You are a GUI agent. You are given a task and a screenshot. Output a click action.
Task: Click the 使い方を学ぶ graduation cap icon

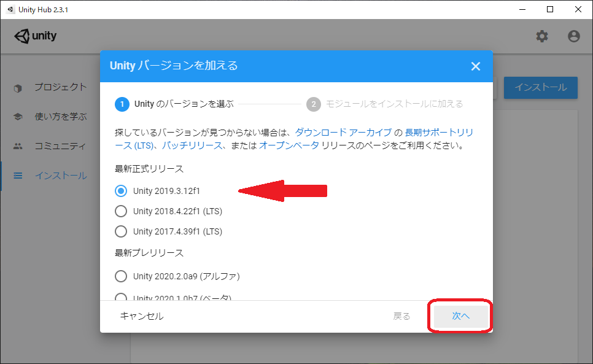coord(18,117)
